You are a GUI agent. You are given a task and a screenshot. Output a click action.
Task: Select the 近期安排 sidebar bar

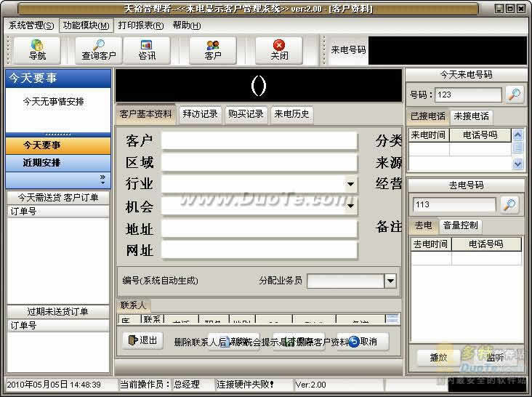(x=58, y=163)
